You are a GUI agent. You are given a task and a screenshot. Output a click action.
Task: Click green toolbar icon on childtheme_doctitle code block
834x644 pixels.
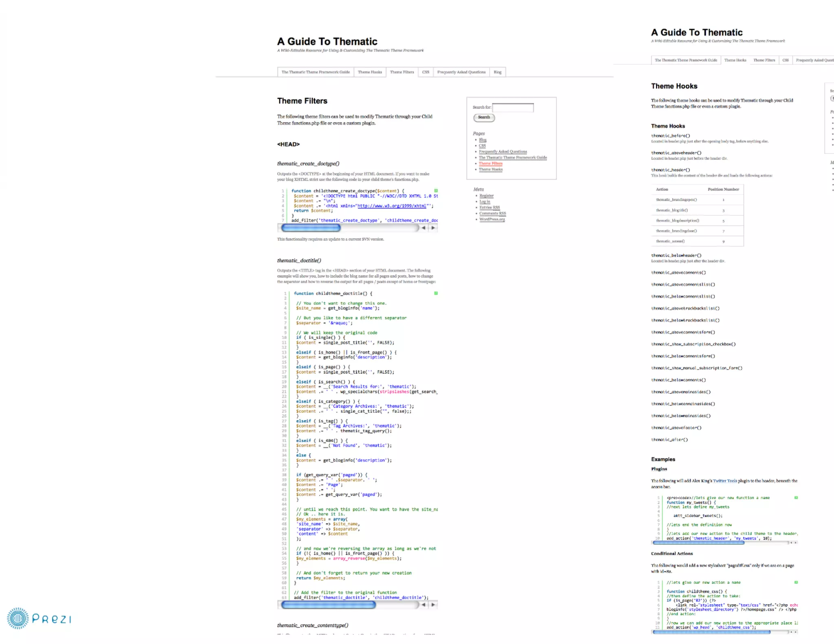point(436,293)
